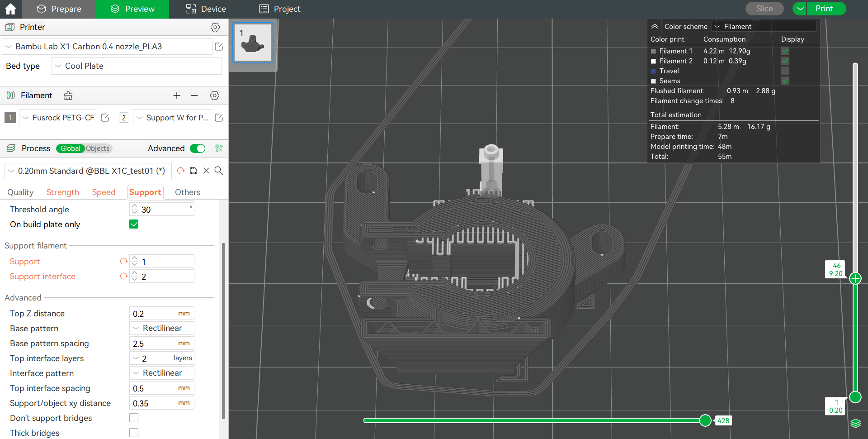This screenshot has height=439, width=868.
Task: Collapse the color scheme legend panel
Action: pyautogui.click(x=655, y=27)
